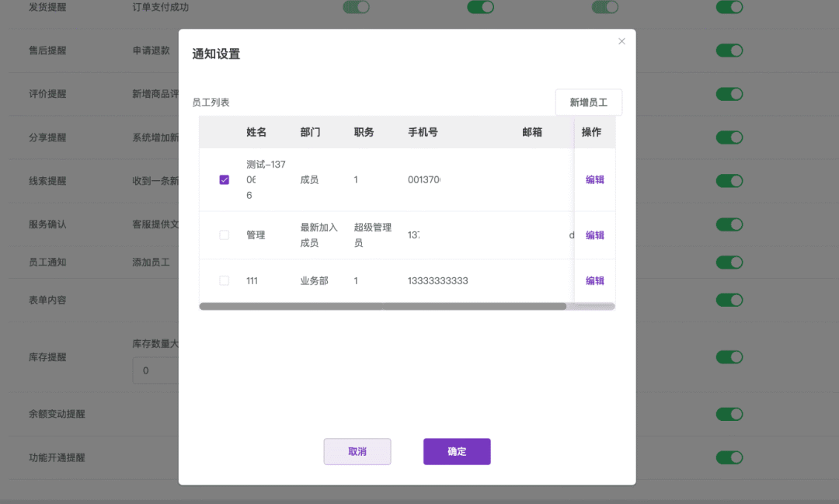Image resolution: width=839 pixels, height=504 pixels.
Task: Toggle the first 发货提醒 switch
Action: point(356,7)
